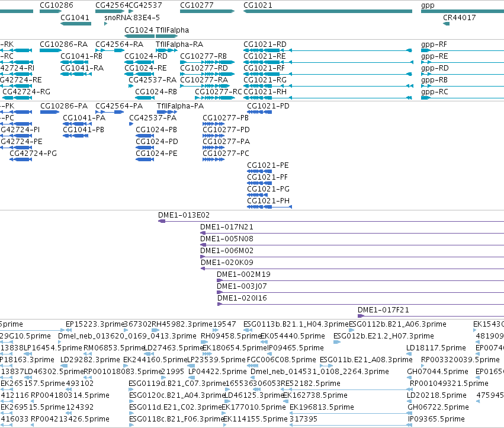This screenshot has height=428, width=504.
Task: Click the LD29282.3prime EST label
Action: point(90,360)
